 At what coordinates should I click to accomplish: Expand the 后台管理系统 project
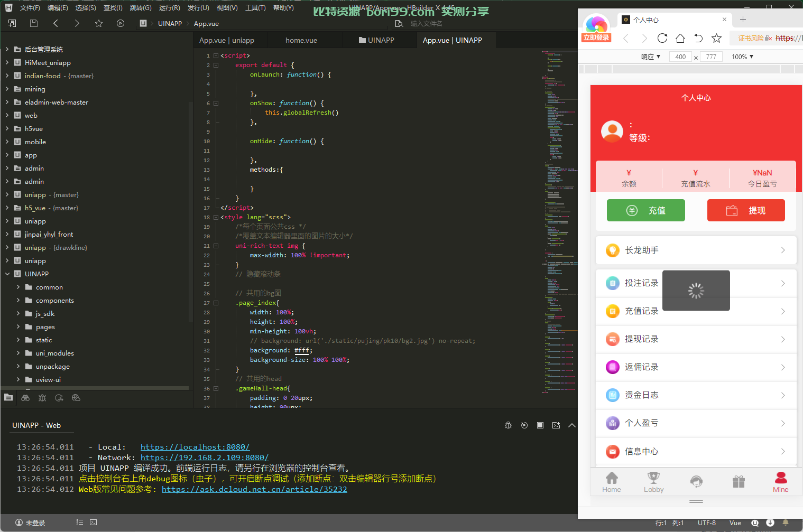coord(7,49)
